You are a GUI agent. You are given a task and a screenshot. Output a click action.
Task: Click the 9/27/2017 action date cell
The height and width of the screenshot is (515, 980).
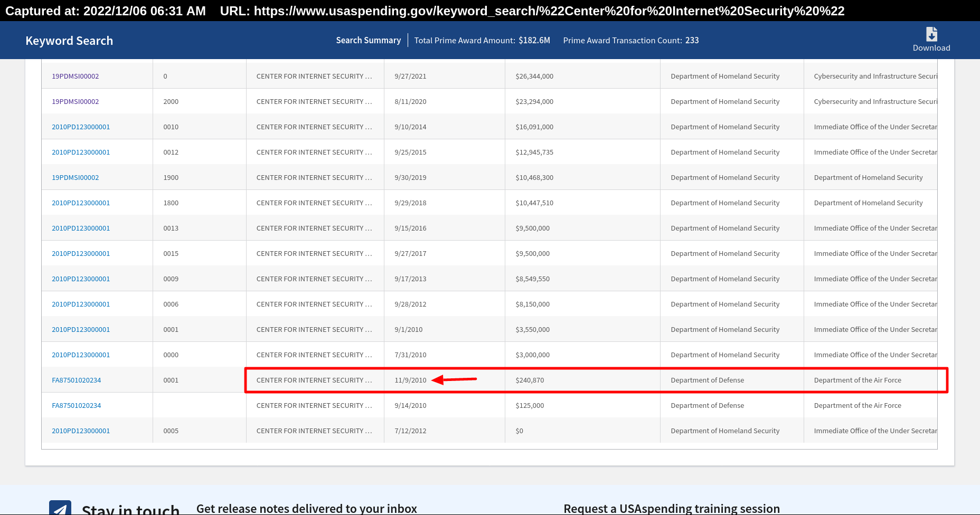pos(445,253)
